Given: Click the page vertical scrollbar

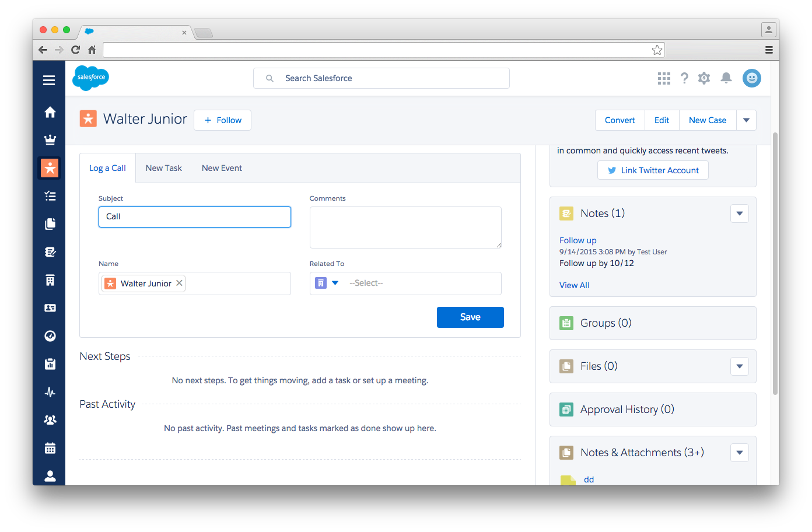Looking at the screenshot, I should pos(775,263).
